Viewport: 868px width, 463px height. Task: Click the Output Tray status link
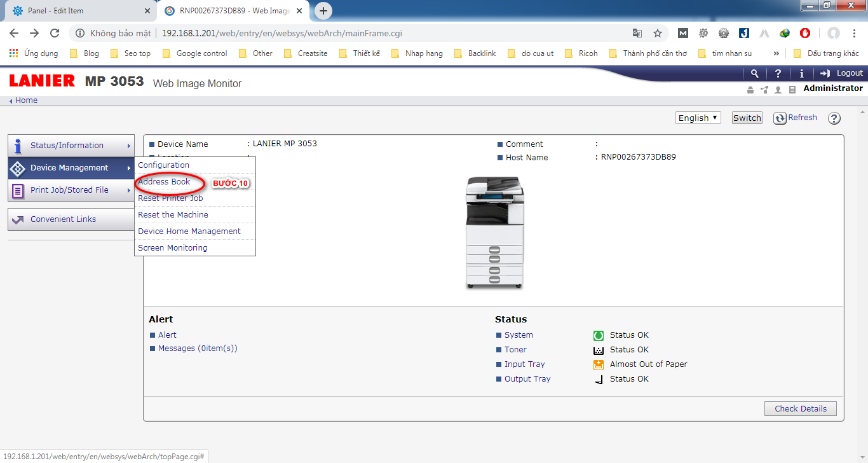(527, 379)
